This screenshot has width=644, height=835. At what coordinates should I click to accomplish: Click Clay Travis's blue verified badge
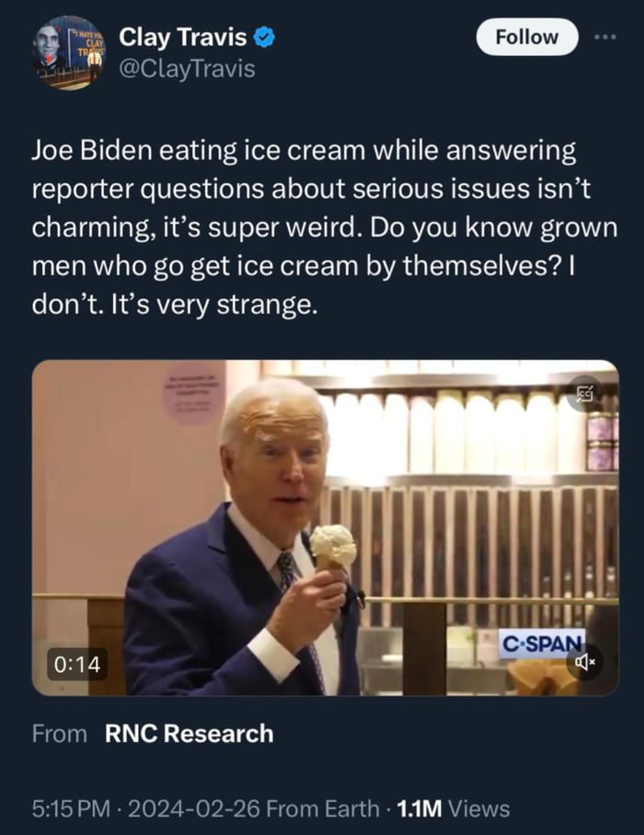click(265, 37)
